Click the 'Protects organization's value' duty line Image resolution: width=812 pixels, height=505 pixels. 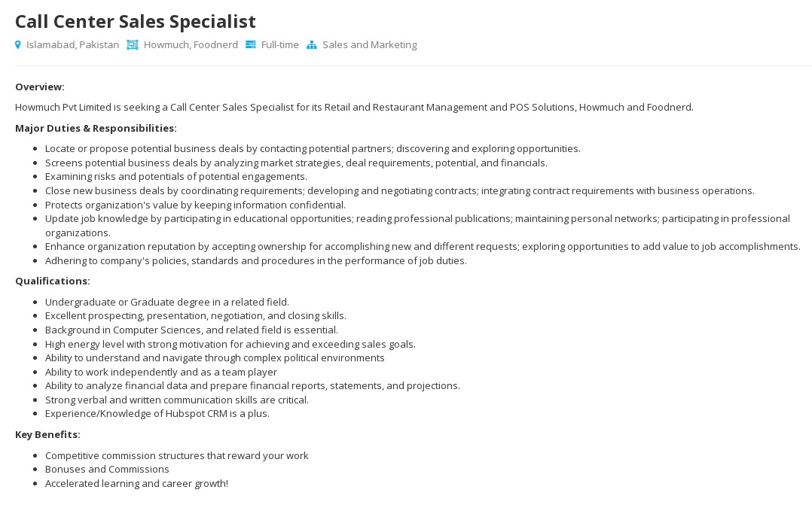point(195,205)
